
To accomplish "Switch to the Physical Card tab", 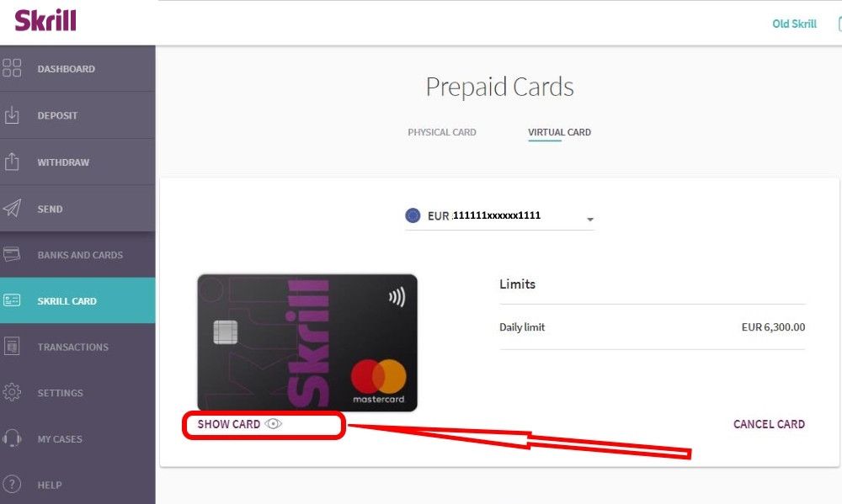I will [442, 132].
